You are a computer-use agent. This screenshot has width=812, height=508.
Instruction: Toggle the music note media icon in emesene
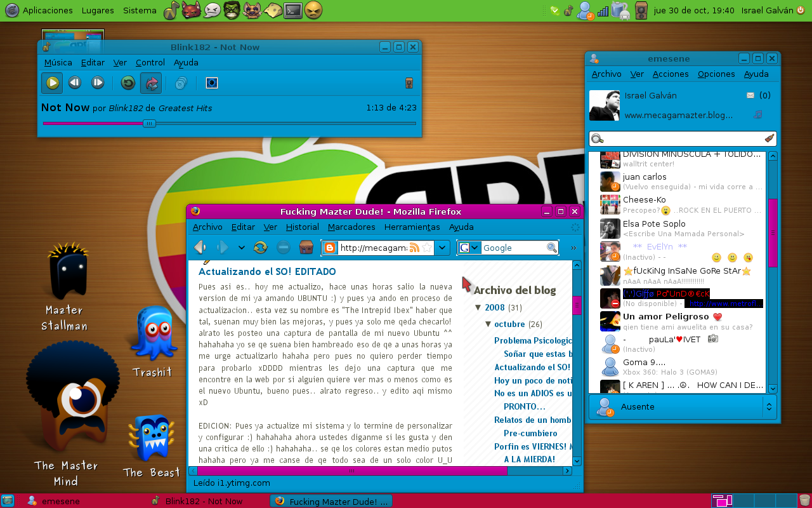point(757,114)
